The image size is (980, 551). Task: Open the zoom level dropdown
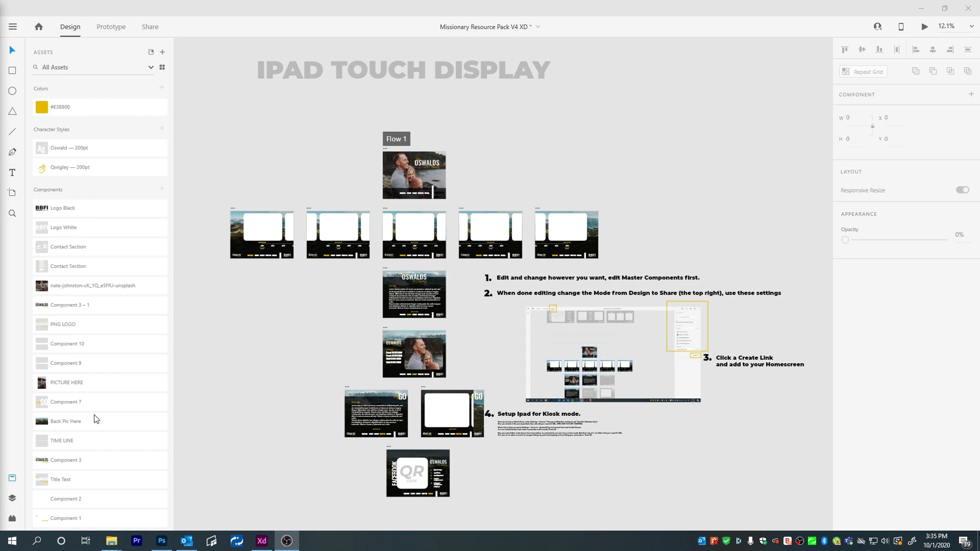point(971,27)
